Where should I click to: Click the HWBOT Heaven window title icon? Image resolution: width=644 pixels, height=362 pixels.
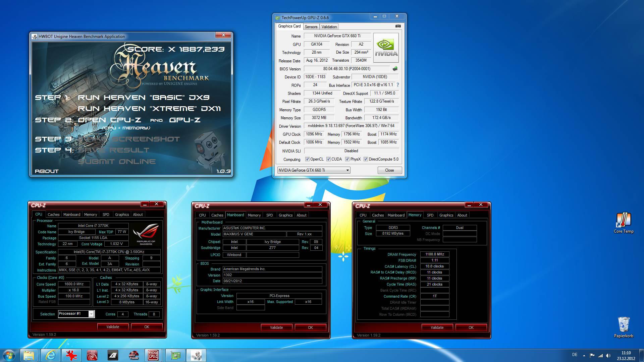click(34, 37)
